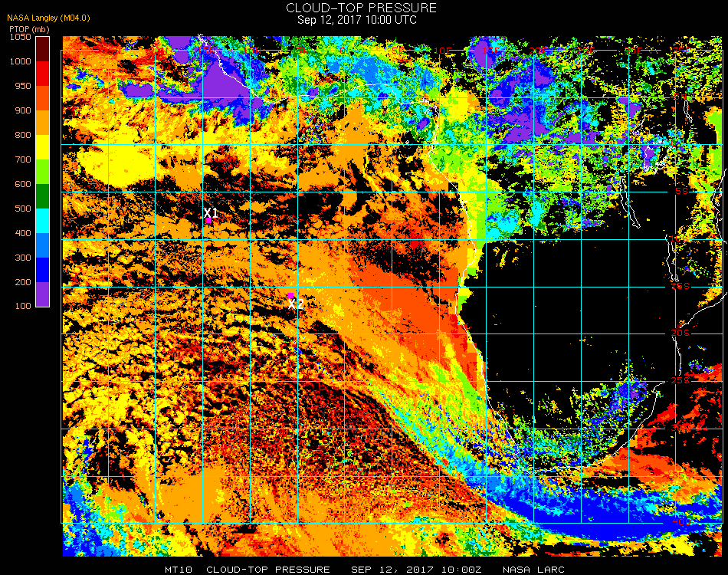Click the MT10 text in footer caption
728x575 pixels.
coord(179,570)
